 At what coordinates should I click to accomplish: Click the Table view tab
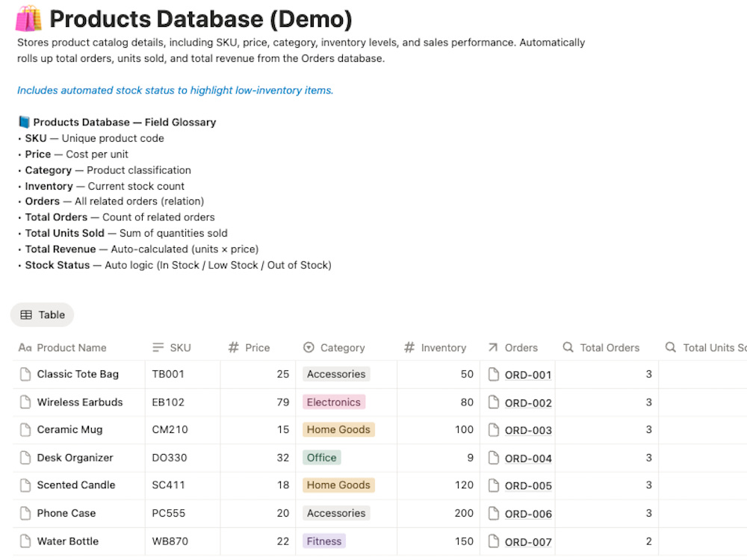click(43, 315)
